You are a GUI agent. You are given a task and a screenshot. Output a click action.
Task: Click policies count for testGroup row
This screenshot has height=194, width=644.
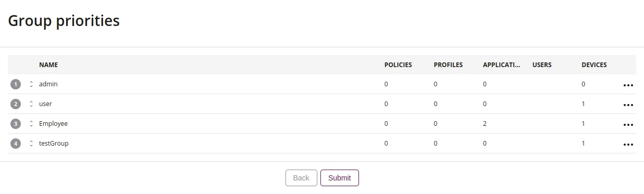pyautogui.click(x=386, y=143)
